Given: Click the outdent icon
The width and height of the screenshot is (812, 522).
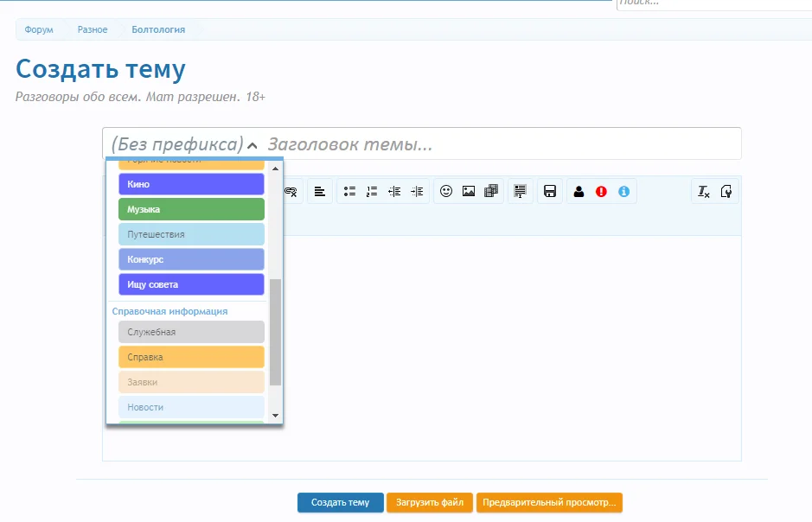Looking at the screenshot, I should point(394,191).
